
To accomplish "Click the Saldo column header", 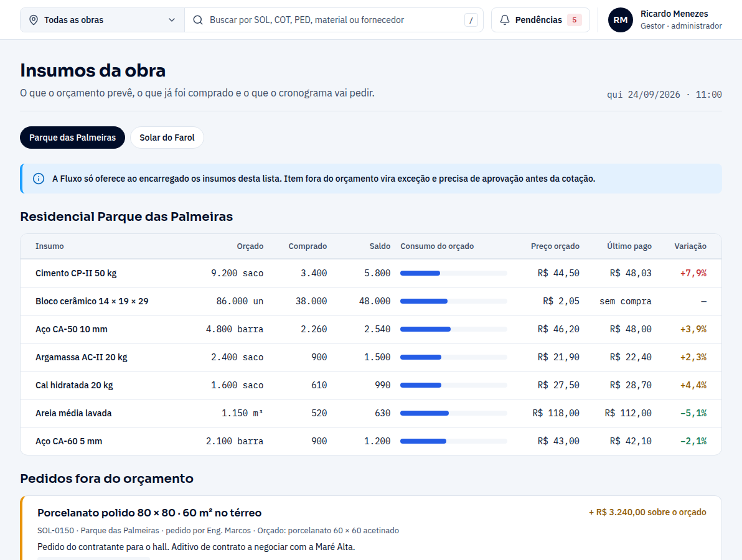I will click(380, 246).
